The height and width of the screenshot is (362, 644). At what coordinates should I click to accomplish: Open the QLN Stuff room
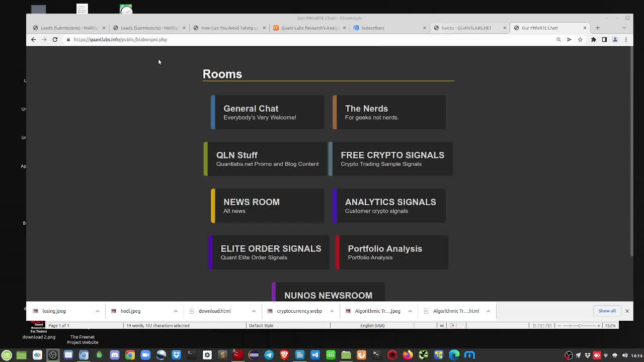coord(265,159)
